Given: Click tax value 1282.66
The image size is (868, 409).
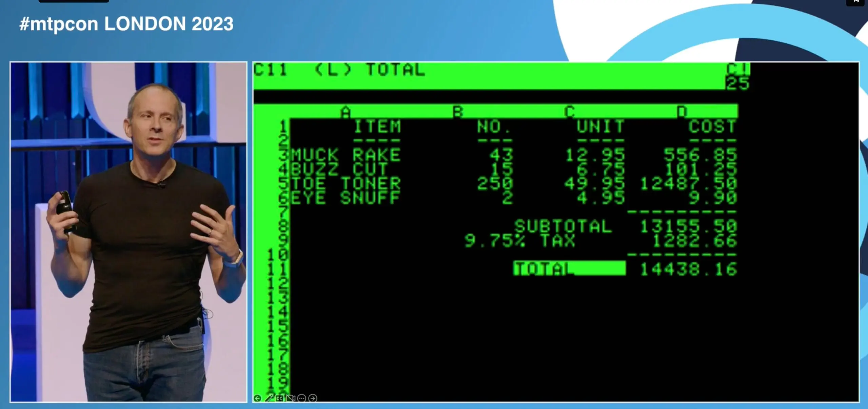Looking at the screenshot, I should (694, 240).
